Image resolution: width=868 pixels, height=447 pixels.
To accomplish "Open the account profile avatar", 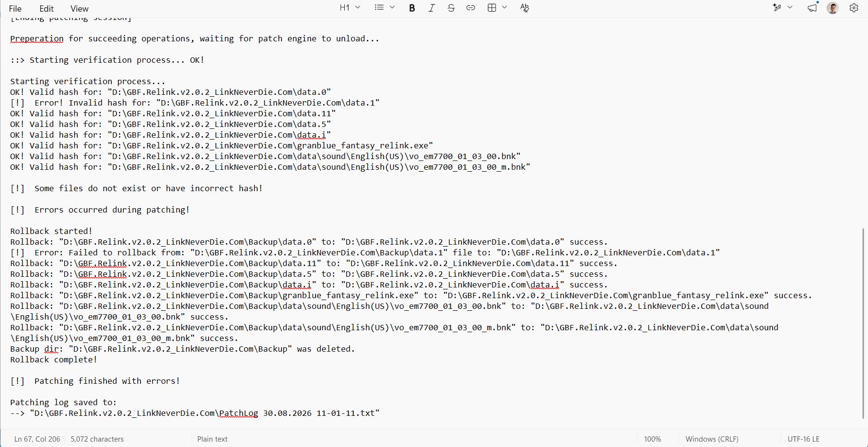I will tap(833, 8).
